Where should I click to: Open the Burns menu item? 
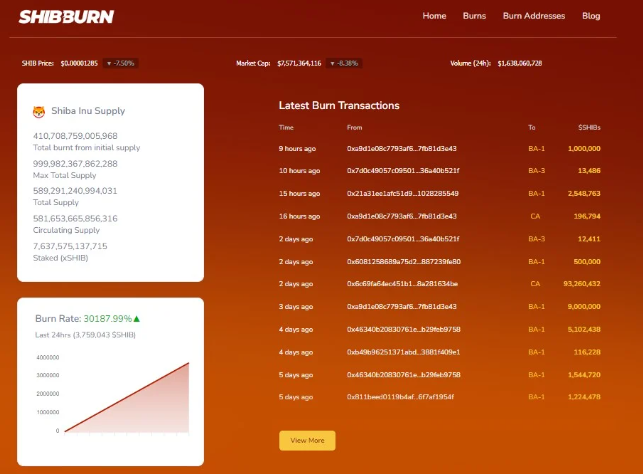point(474,16)
